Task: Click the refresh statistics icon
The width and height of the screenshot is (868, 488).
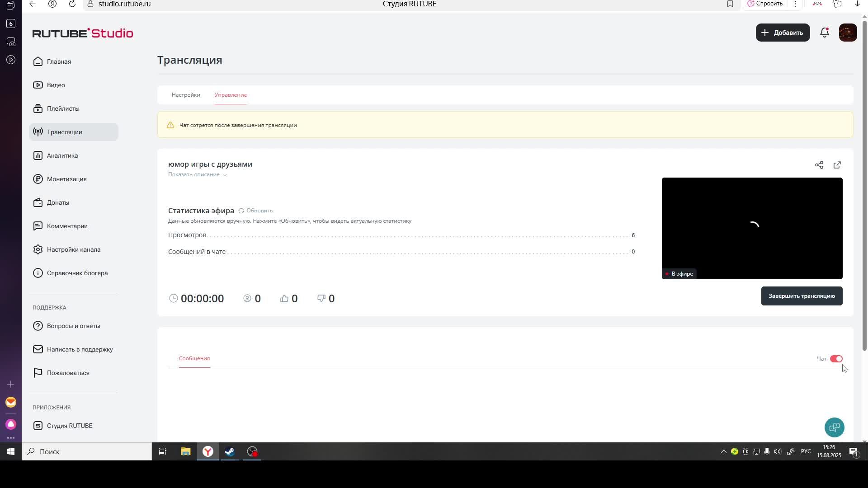Action: point(241,211)
